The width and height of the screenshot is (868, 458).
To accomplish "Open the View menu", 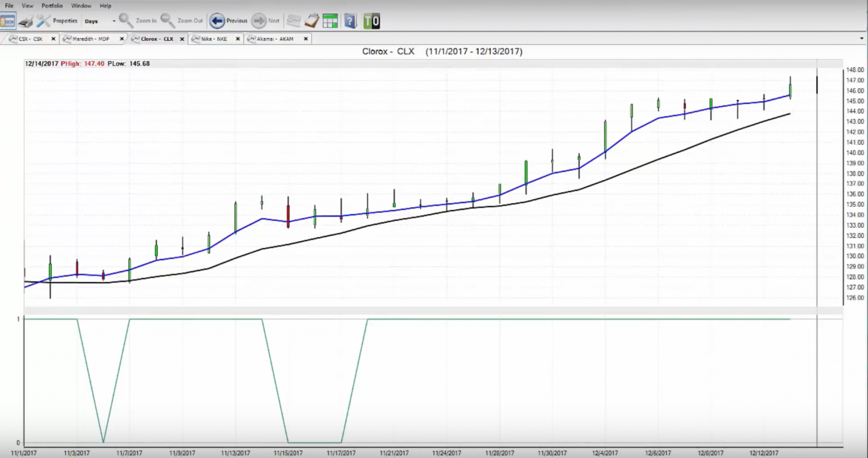I will pyautogui.click(x=27, y=6).
